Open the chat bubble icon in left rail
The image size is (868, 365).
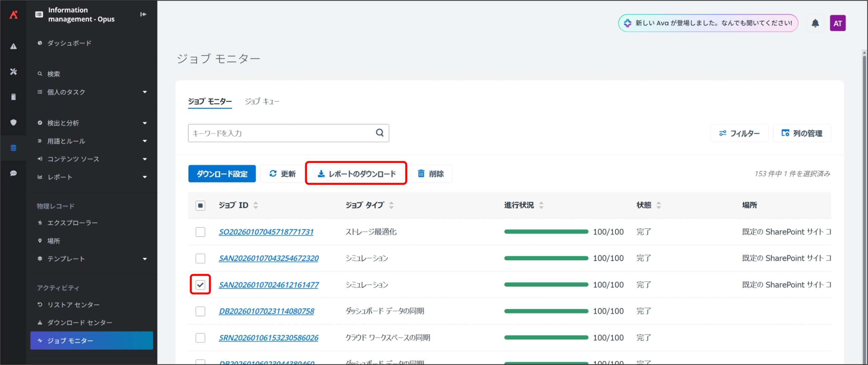click(x=14, y=173)
